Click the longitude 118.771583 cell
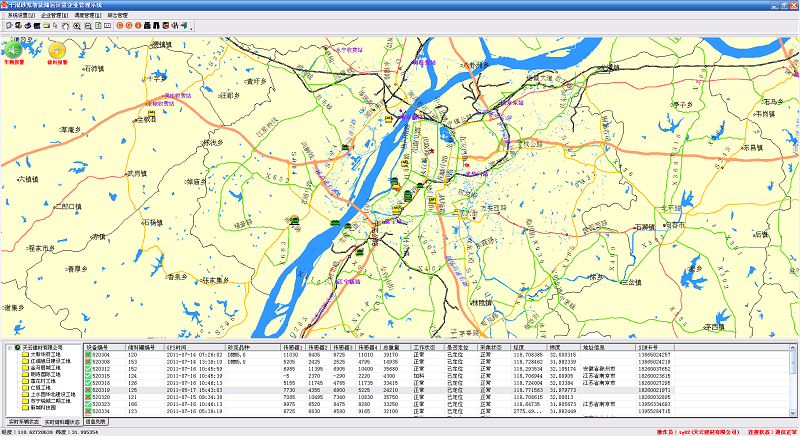This screenshot has height=436, width=800. coord(528,390)
